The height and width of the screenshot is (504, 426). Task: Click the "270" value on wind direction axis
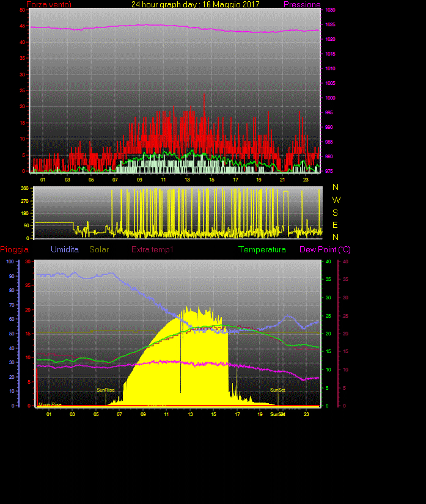(x=25, y=201)
